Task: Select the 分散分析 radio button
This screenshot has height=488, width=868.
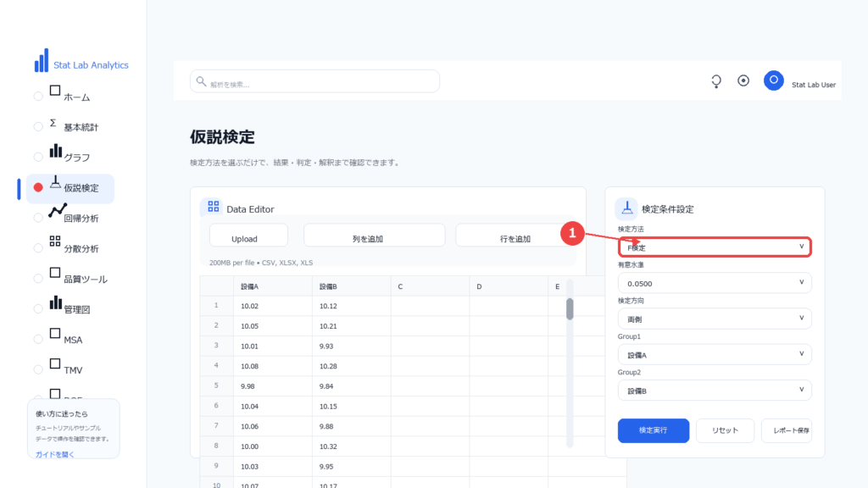Action: tap(38, 248)
